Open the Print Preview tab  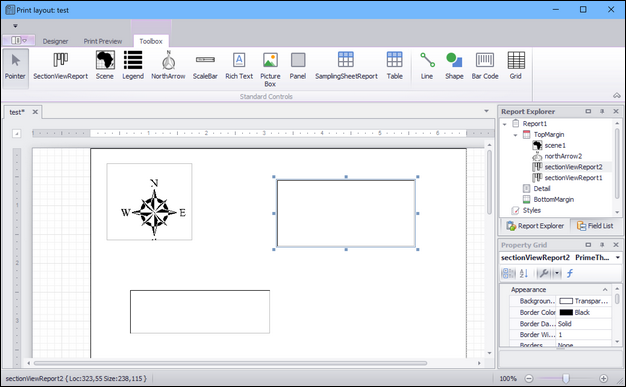[103, 41]
